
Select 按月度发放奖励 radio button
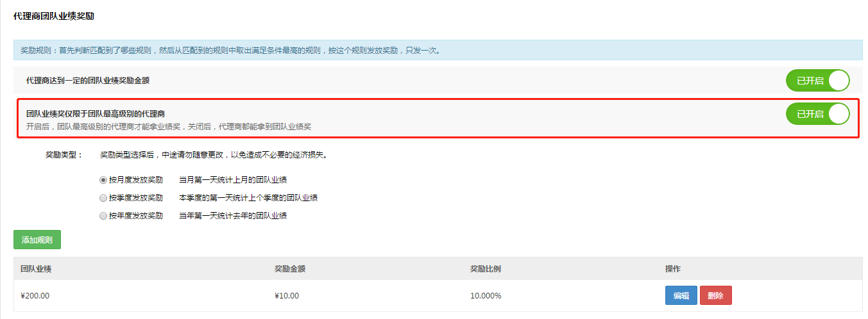click(103, 180)
